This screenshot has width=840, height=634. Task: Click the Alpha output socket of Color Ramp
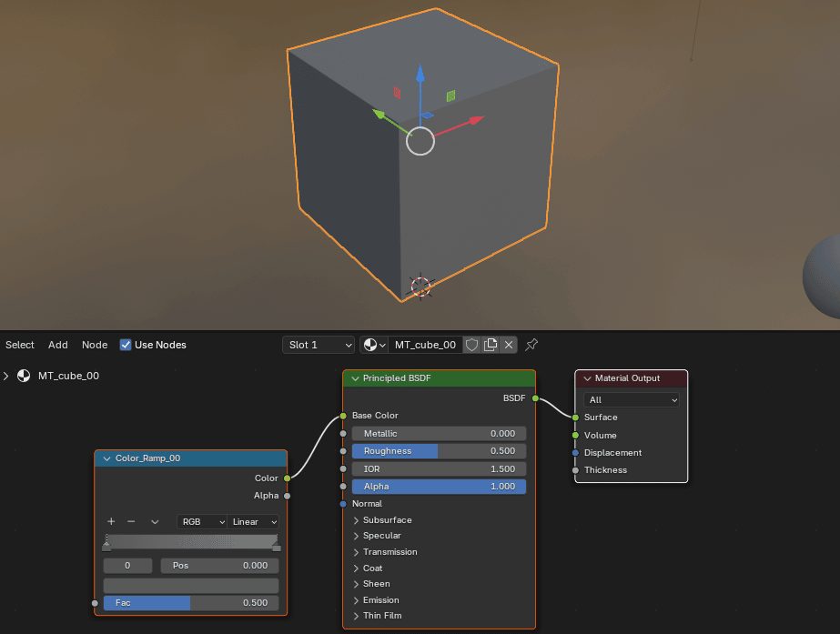[x=288, y=496]
